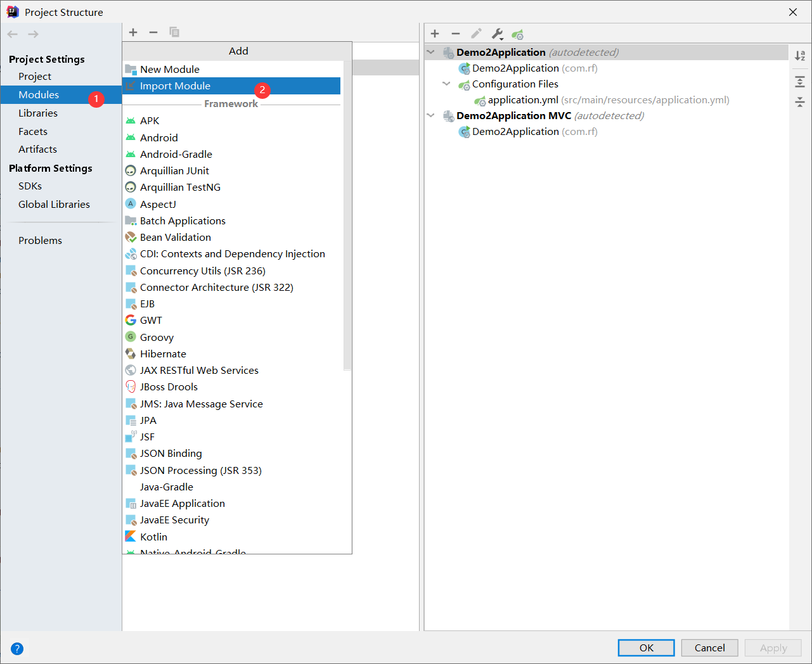Choose Connector Architecture (JSR 322)
Viewport: 812px width, 664px height.
click(x=233, y=287)
